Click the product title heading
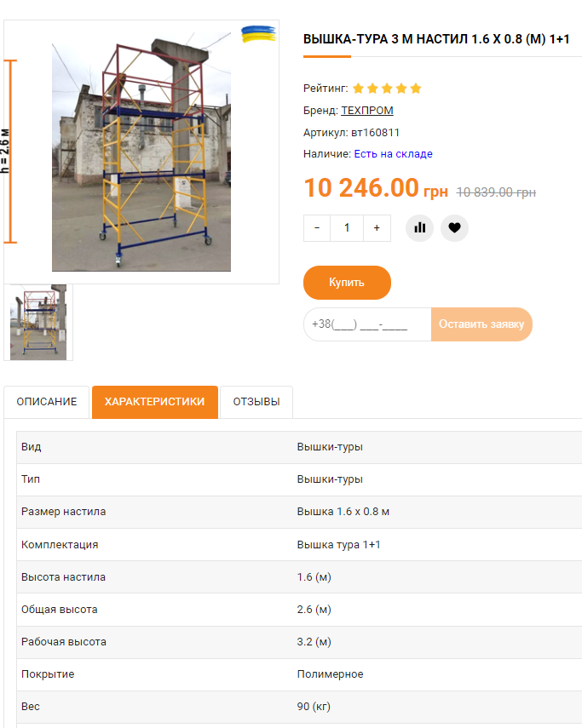 click(436, 39)
